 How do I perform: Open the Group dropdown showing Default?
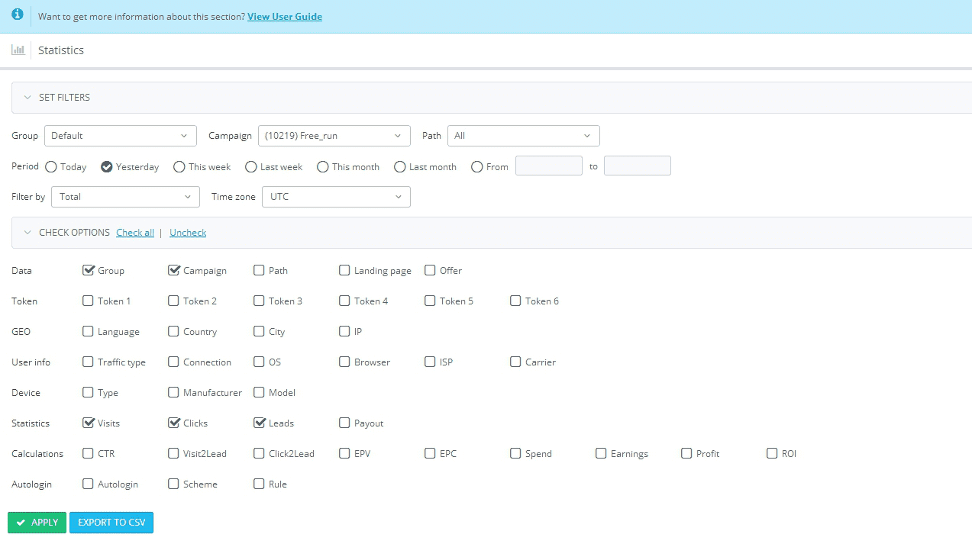coord(121,136)
